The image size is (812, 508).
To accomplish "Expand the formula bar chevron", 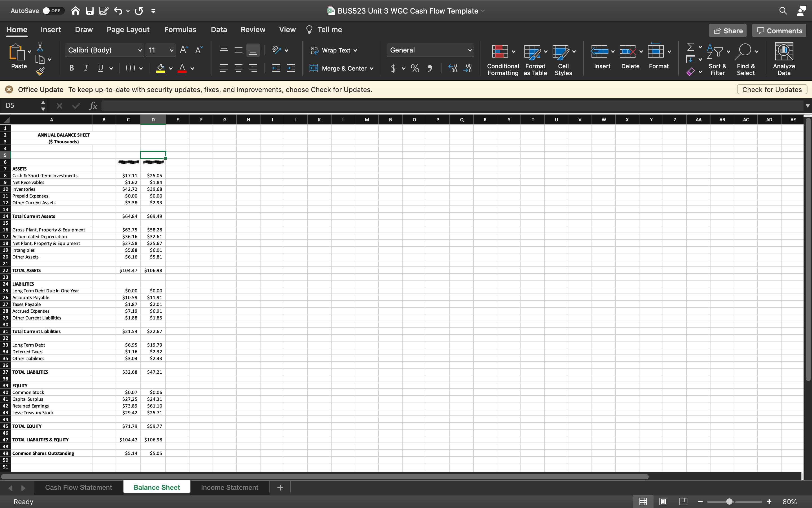I will coord(807,106).
